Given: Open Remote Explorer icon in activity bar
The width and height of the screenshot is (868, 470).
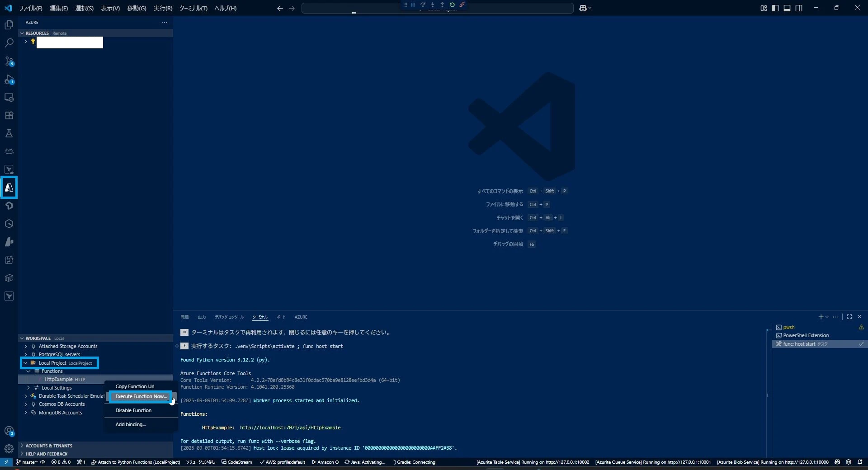Looking at the screenshot, I should click(x=9, y=97).
